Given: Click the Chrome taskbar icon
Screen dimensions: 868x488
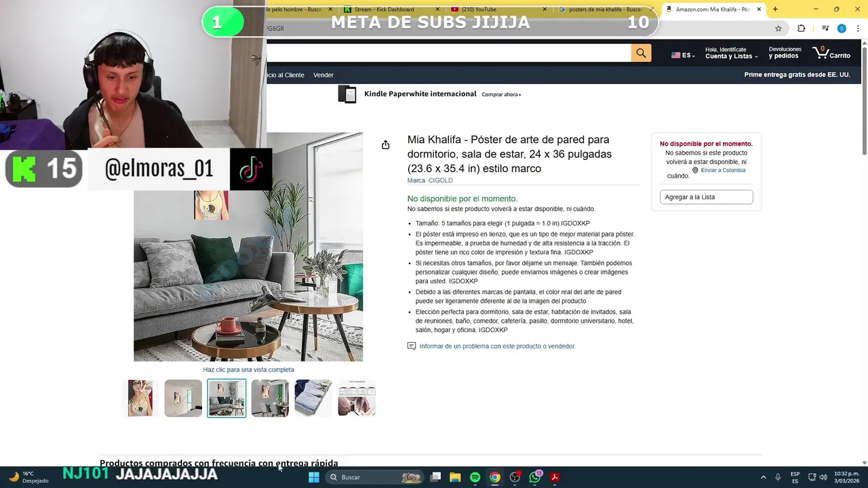Looking at the screenshot, I should [495, 477].
